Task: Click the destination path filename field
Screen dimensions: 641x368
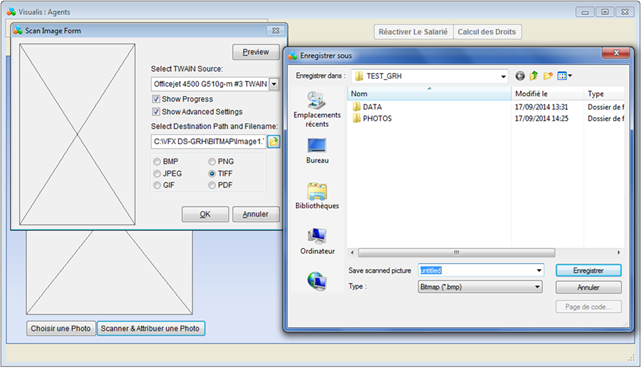Action: (208, 141)
